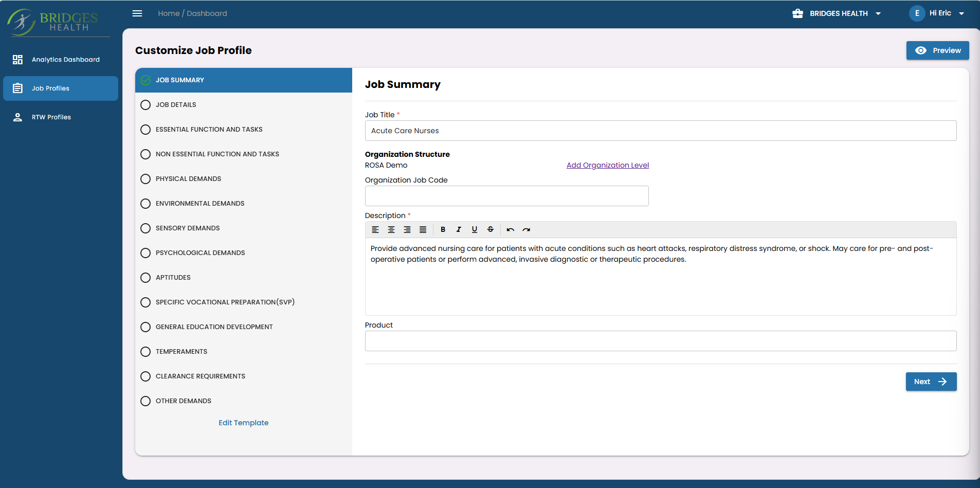Click the Organization Job Code field
980x488 pixels.
[x=506, y=196]
